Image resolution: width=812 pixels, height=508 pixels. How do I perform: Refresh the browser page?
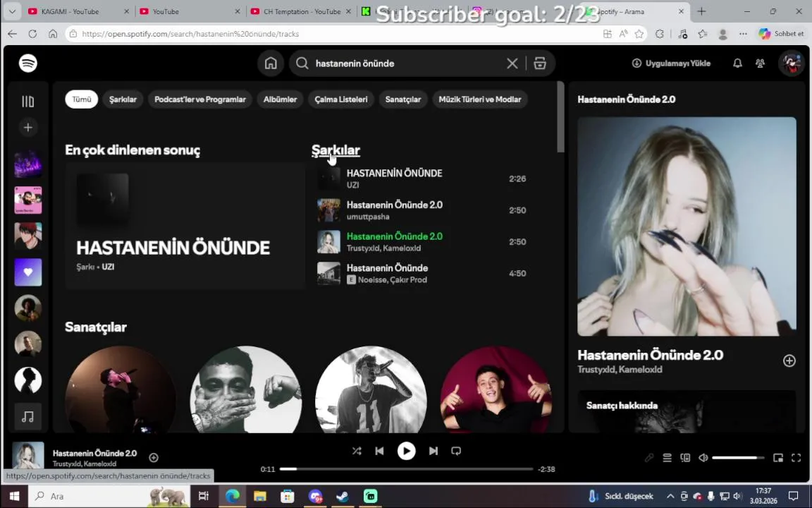(32, 34)
